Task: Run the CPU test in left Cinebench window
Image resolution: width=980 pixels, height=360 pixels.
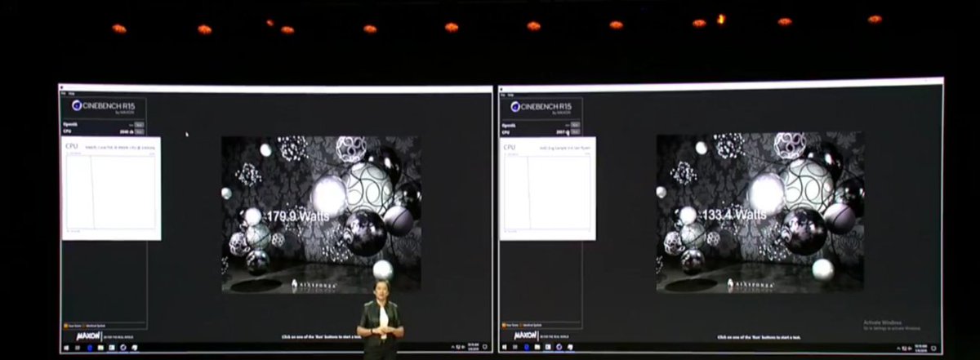Action: [139, 131]
